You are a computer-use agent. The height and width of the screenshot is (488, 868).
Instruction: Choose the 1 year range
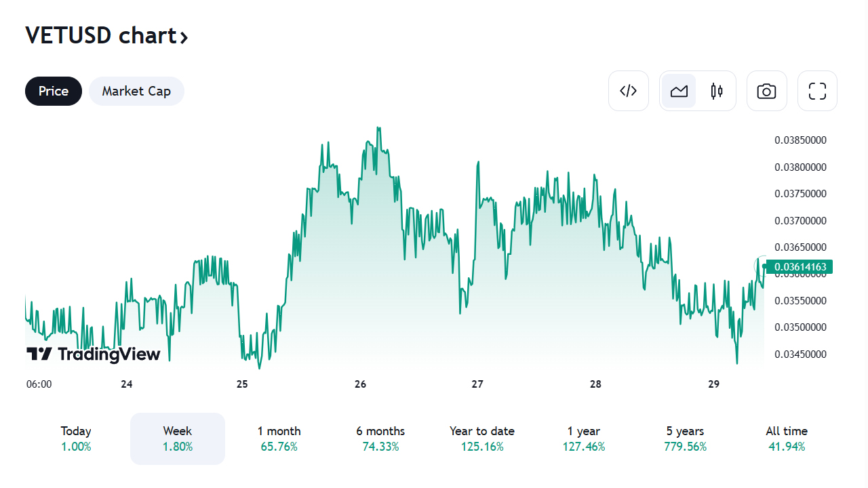click(584, 439)
